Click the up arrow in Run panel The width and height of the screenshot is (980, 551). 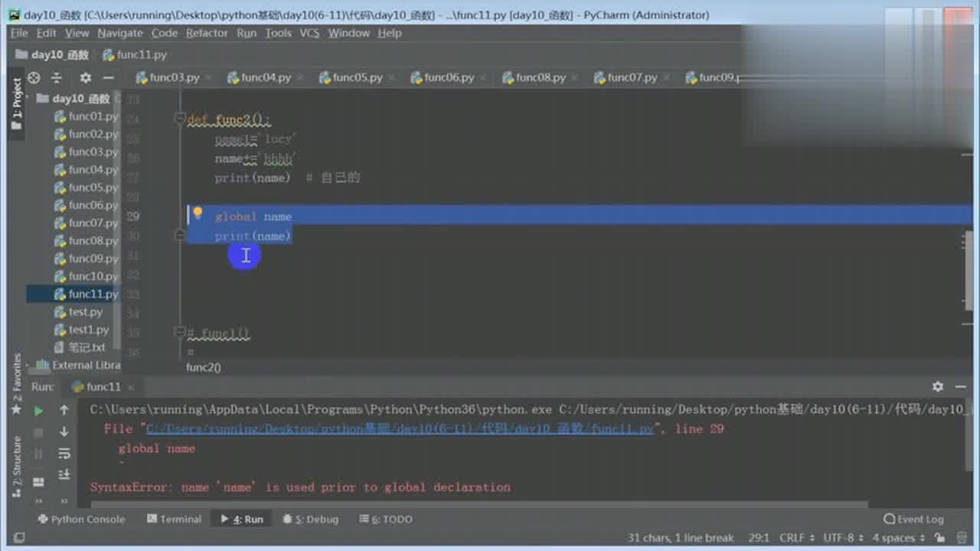64,410
